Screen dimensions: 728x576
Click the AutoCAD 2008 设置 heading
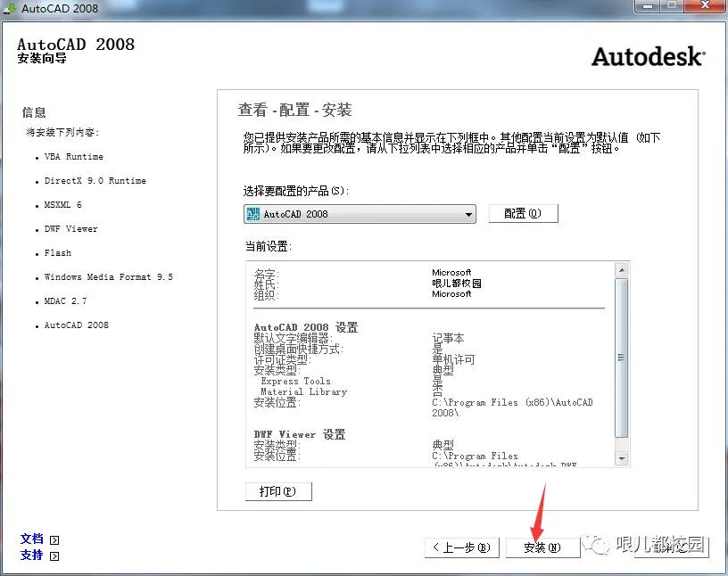click(x=306, y=327)
